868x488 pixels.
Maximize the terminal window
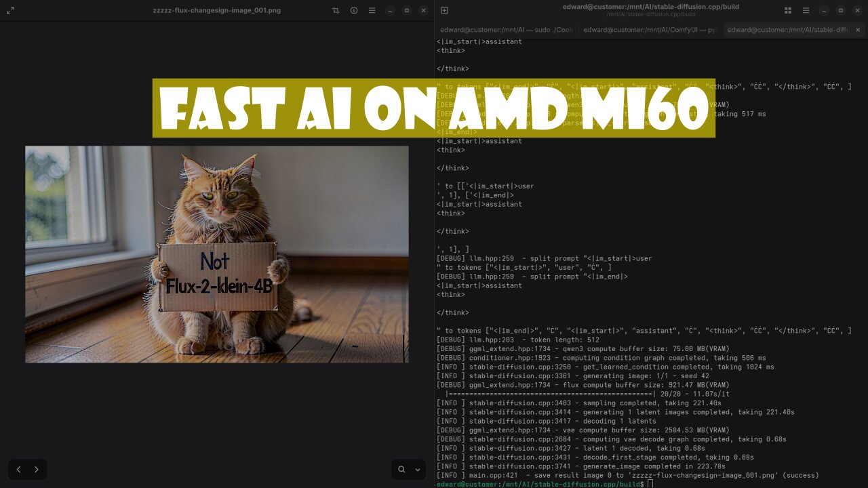click(x=841, y=10)
